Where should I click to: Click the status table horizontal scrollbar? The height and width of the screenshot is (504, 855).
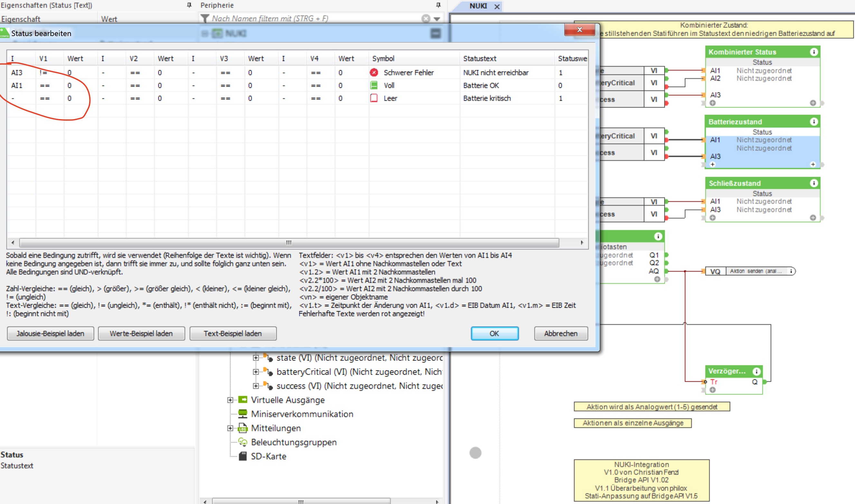[289, 242]
